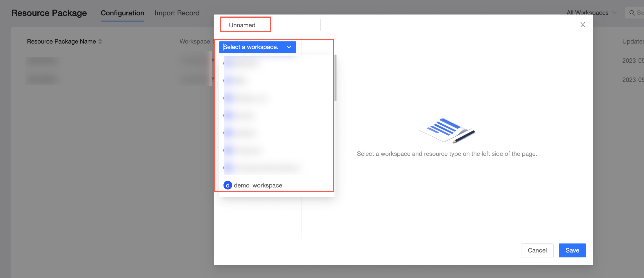This screenshot has width=644, height=278.
Task: Click the Resource Package heading
Action: [49, 13]
